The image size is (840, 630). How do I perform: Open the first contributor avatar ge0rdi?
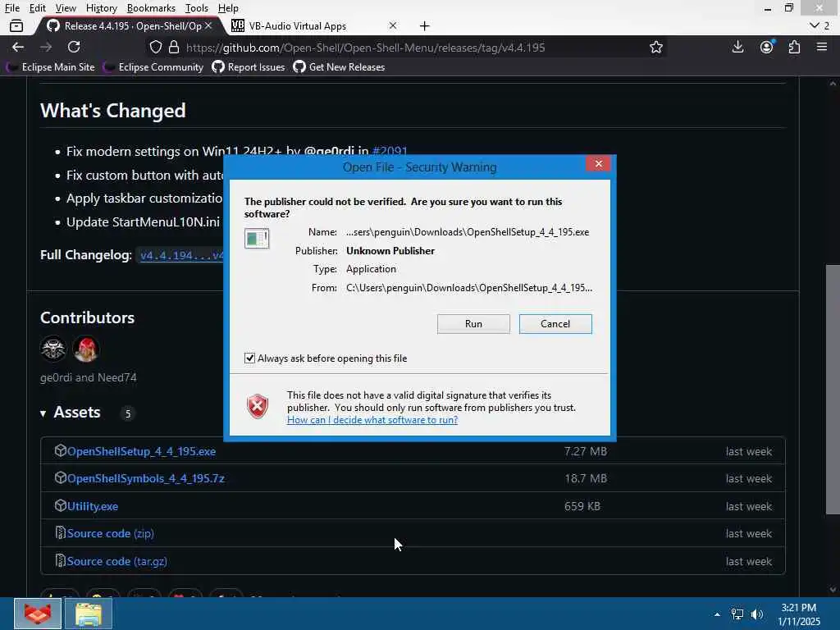(x=53, y=349)
